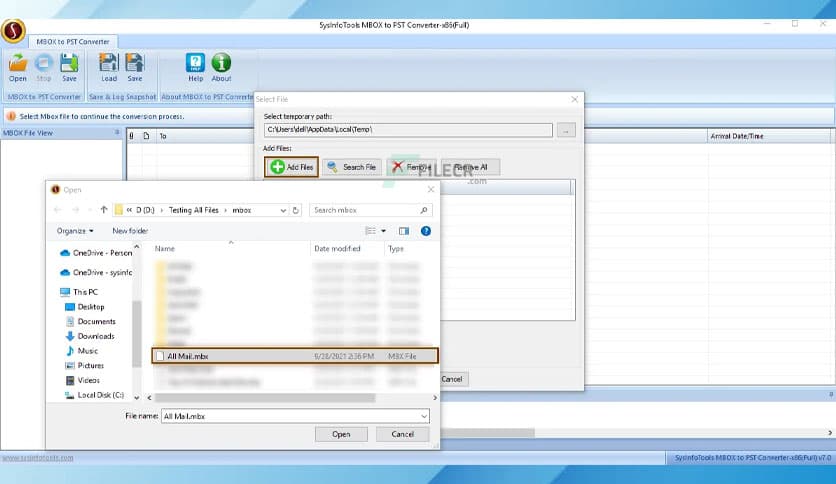Click the Save icon next to Stop

(69, 67)
